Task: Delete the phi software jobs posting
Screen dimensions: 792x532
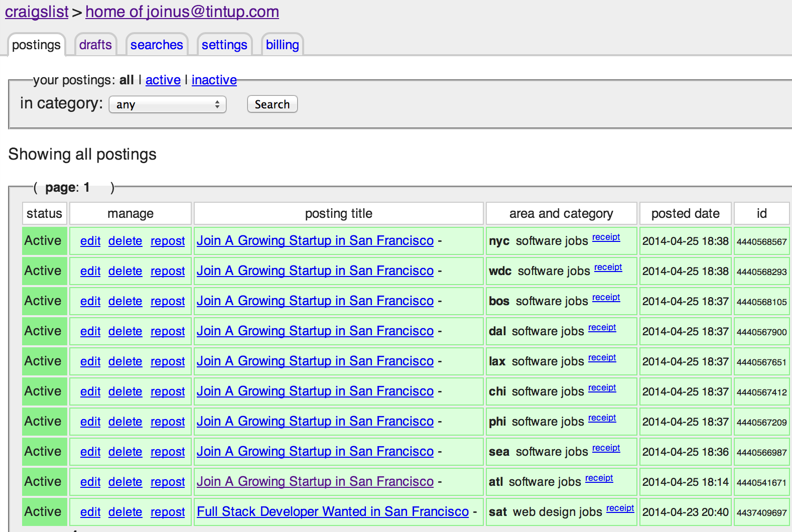Action: (125, 422)
